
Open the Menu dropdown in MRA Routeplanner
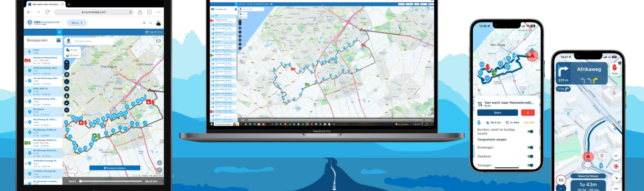pos(76,23)
